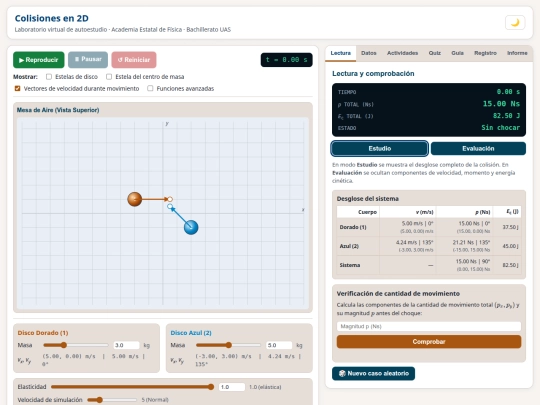
Task: Enable Estela del centro de masa checkbox
Action: (109, 76)
